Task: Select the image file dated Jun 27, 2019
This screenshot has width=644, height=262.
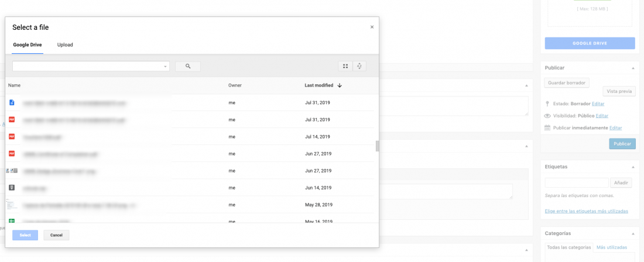Action: tap(12, 171)
